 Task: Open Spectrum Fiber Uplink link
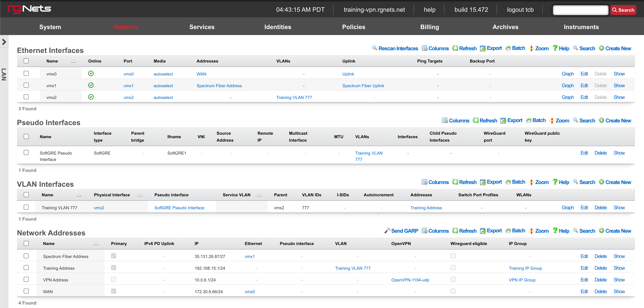[x=363, y=86]
